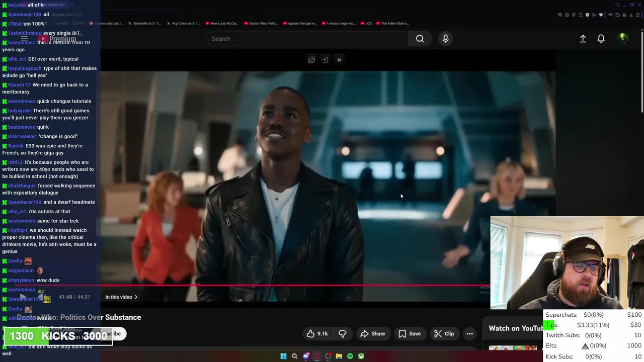Bookmark the page with the heart icon
644x362 pixels.
[601, 15]
